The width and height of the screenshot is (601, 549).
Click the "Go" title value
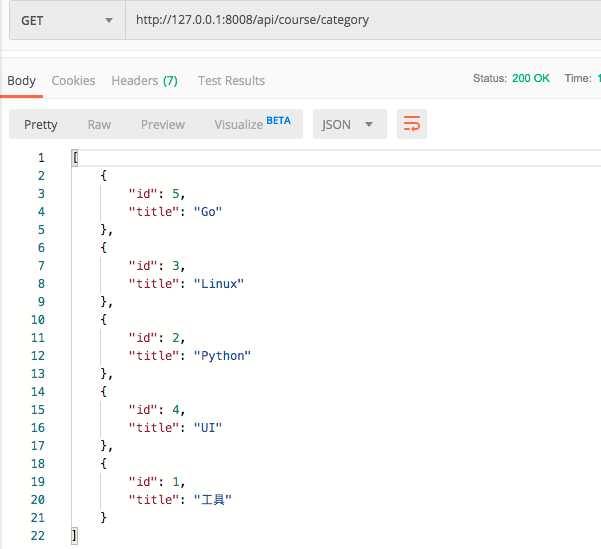(210, 211)
